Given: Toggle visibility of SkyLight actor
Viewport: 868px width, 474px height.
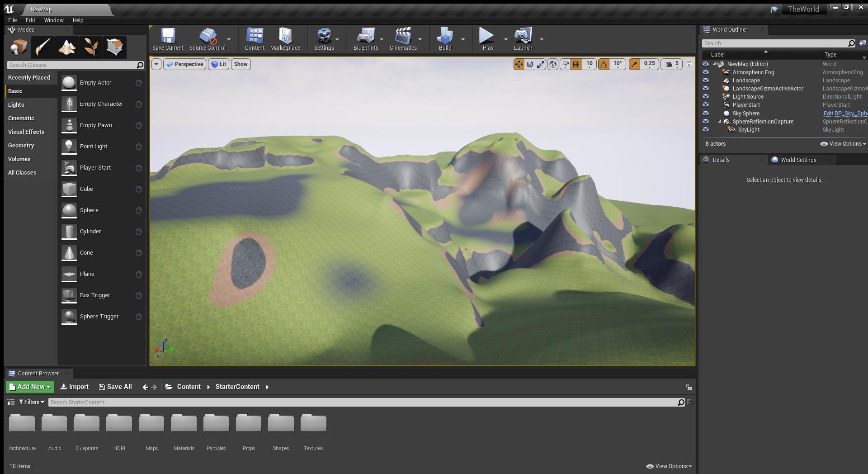Looking at the screenshot, I should [706, 130].
